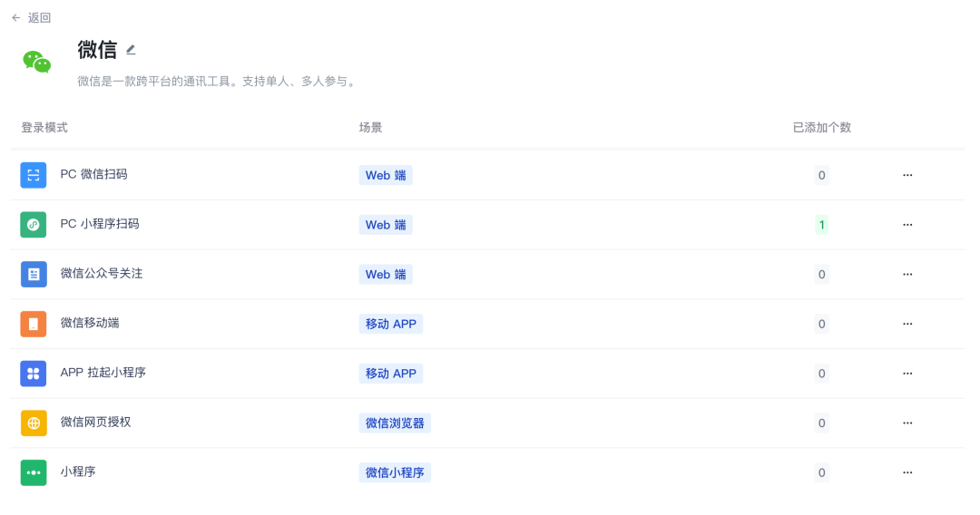980x515 pixels.
Task: Click the green WeChat logo
Action: (37, 62)
